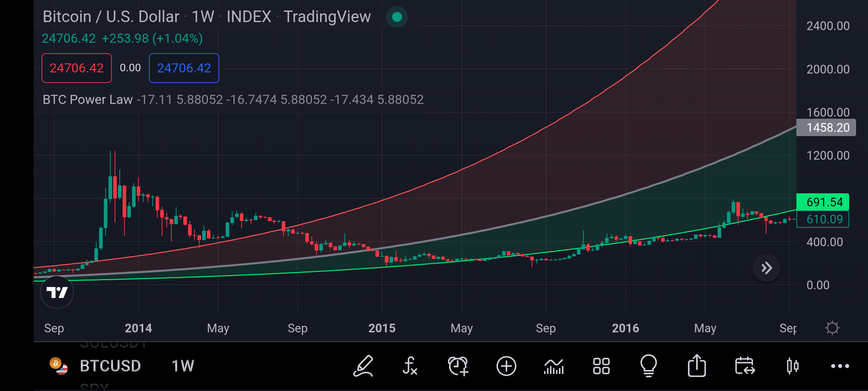Open the 1W interval selector
868x391 pixels.
click(183, 366)
